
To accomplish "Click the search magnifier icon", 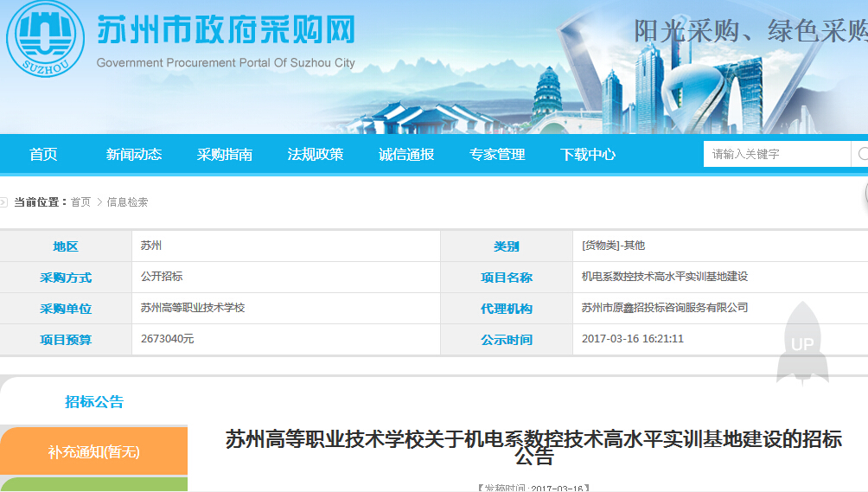I will (x=863, y=154).
